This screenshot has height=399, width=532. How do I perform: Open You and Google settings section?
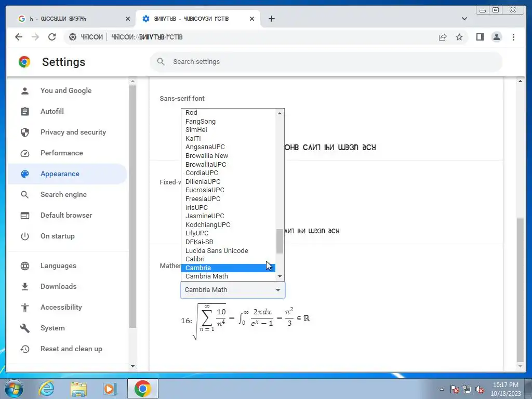(x=67, y=90)
